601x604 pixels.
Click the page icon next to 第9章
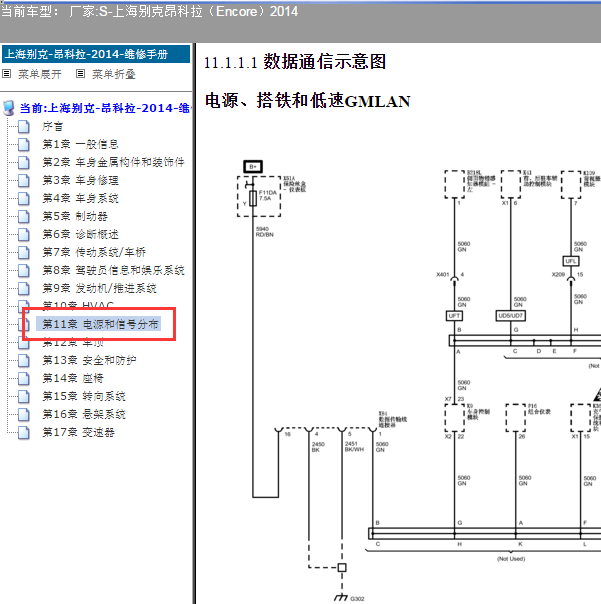click(24, 289)
